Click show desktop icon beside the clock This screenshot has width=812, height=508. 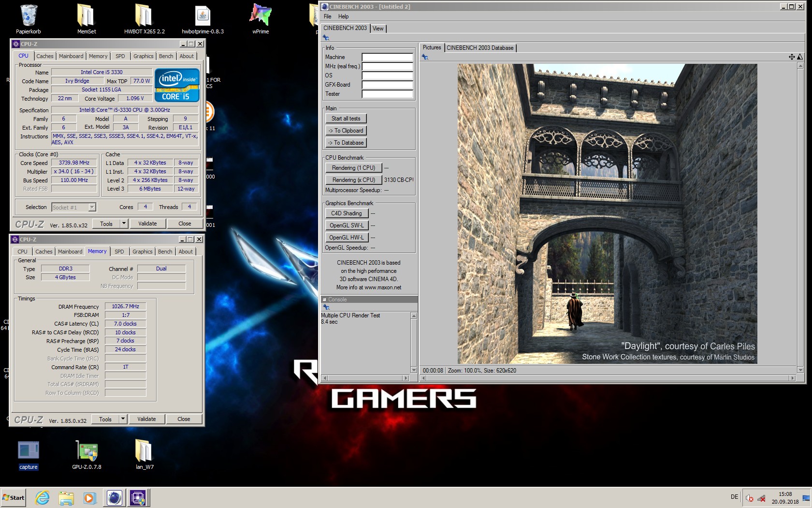click(x=806, y=498)
